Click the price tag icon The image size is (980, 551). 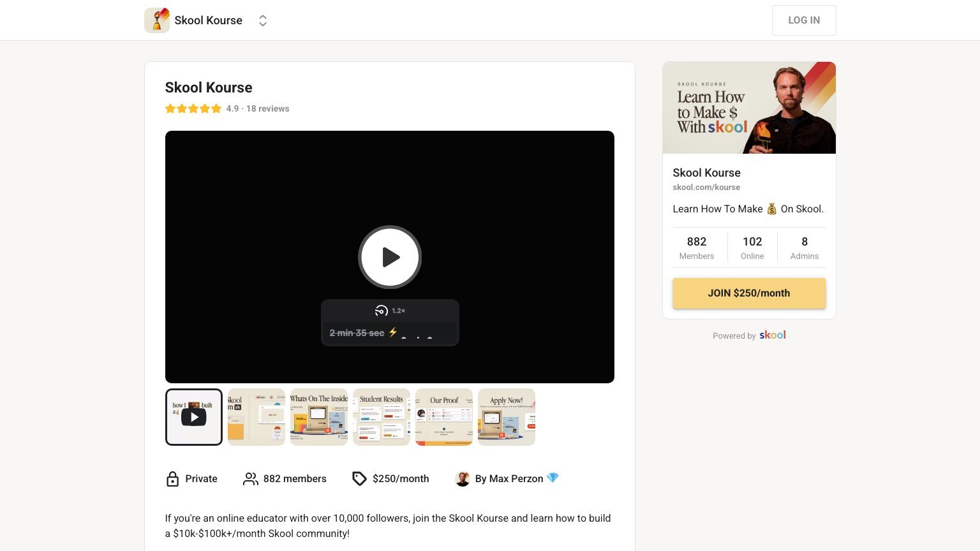360,479
